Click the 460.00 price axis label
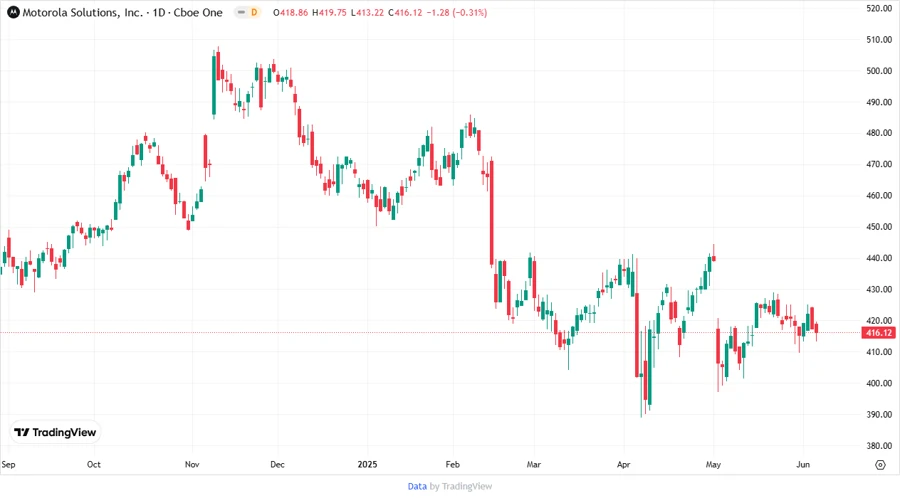900x498 pixels. click(879, 196)
